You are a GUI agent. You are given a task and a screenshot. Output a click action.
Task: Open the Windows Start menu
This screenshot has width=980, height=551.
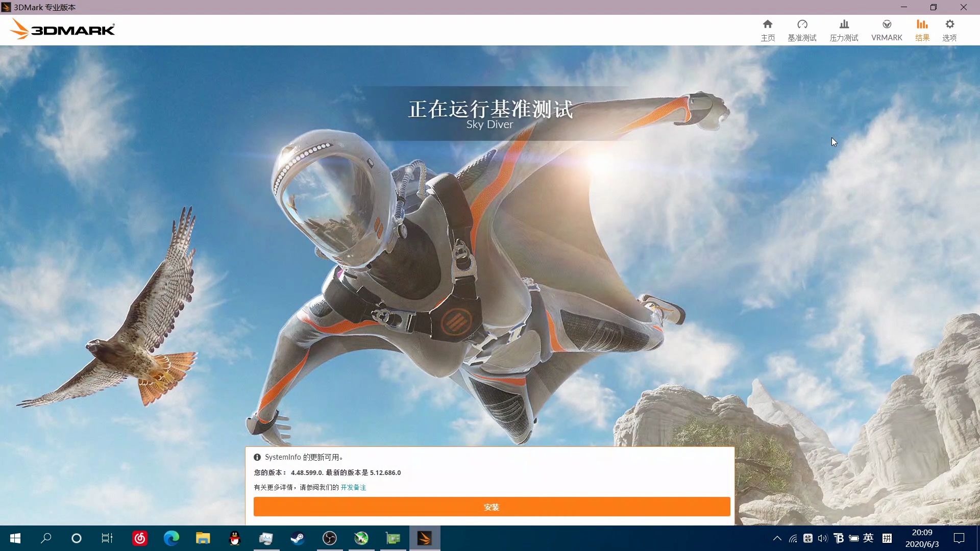point(15,538)
